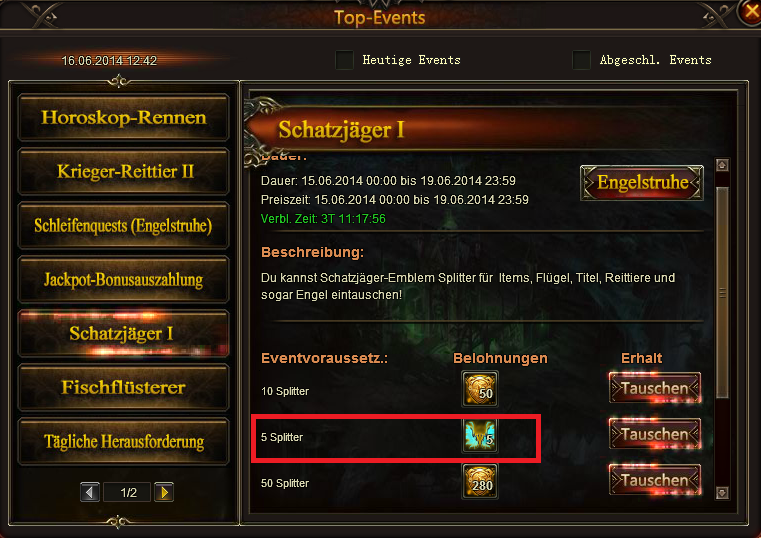Click scrollbar up arrow in event details
The width and height of the screenshot is (761, 538).
(722, 165)
